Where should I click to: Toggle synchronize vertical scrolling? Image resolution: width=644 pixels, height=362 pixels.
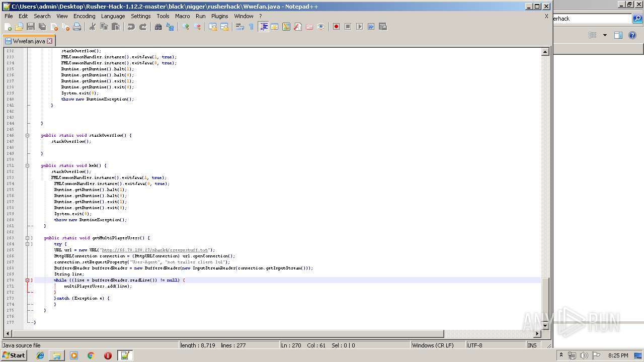point(213,27)
